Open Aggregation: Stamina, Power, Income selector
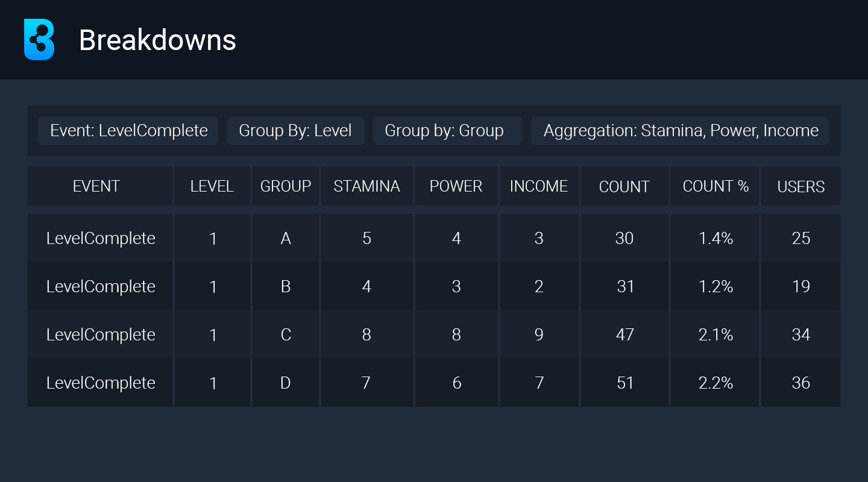 pos(680,131)
